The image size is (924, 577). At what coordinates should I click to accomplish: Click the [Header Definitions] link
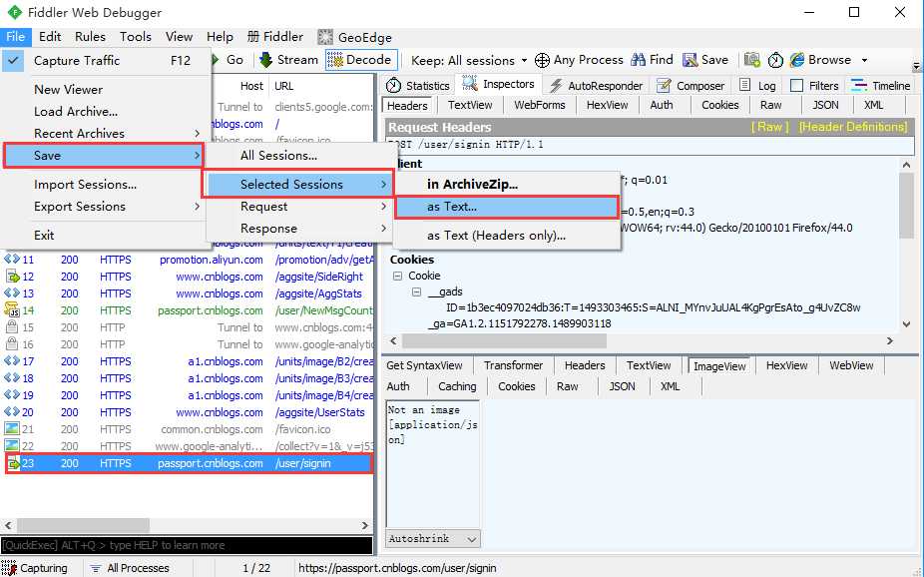tap(853, 127)
